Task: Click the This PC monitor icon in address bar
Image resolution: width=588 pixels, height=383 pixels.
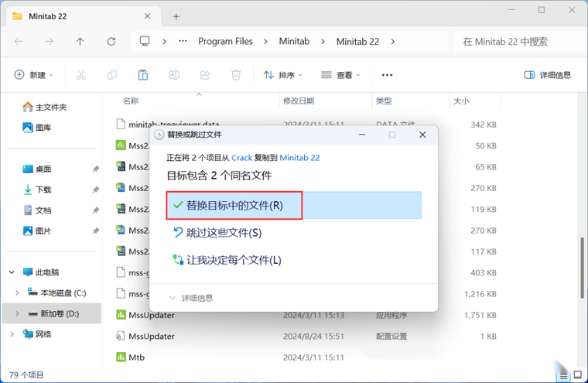Action: tap(145, 41)
